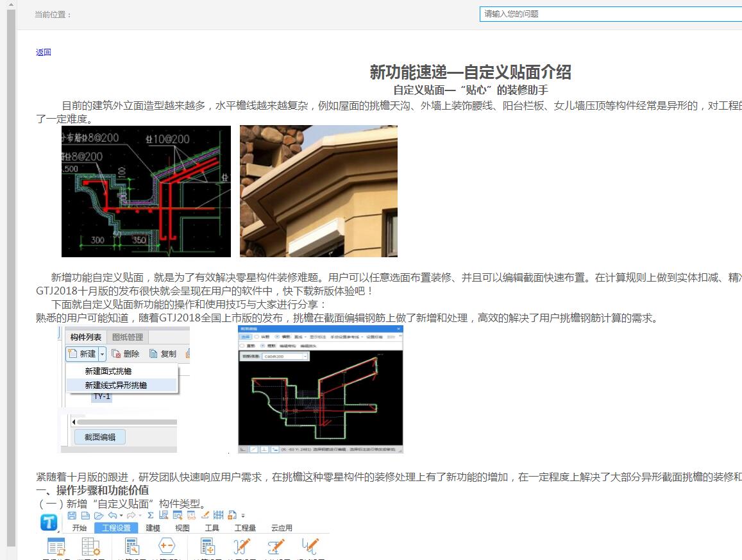
Task: Click the project info table icon in ribbon
Action: (x=56, y=547)
